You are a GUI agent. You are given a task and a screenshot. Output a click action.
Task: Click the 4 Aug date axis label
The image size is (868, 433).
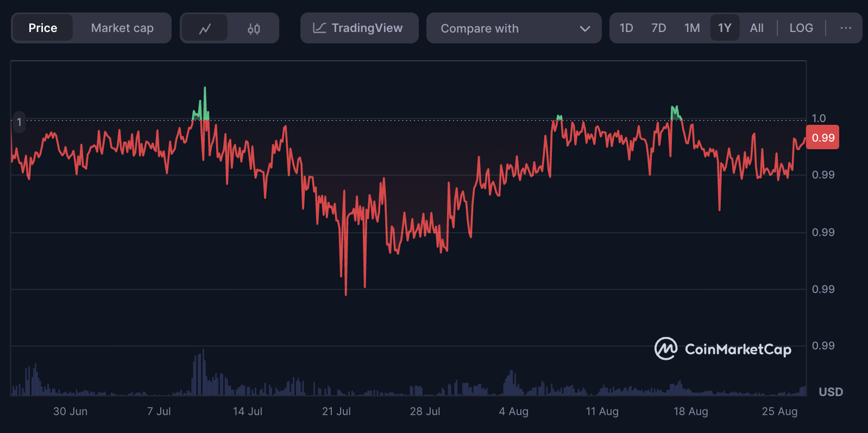(513, 411)
